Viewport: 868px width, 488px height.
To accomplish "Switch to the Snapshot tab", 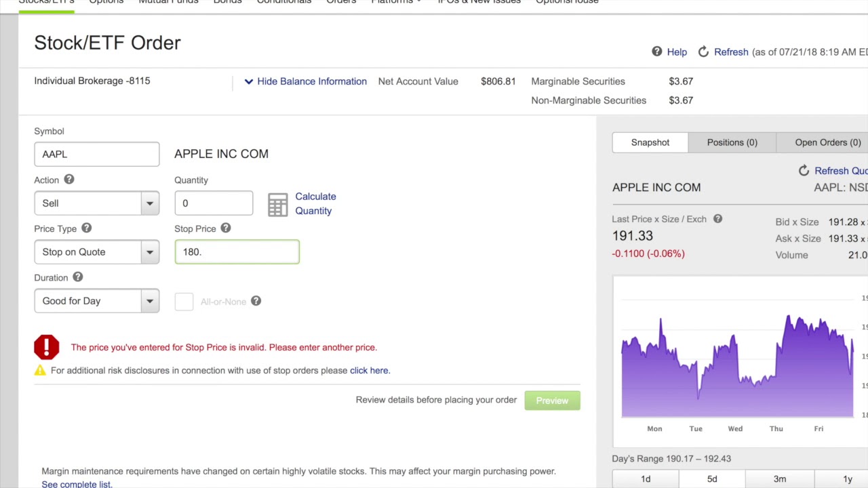I will (650, 142).
